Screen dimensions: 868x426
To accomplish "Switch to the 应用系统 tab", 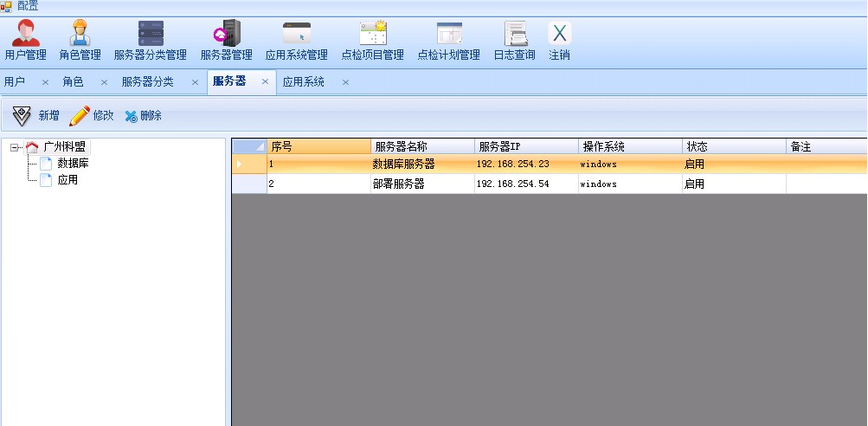I will [x=304, y=82].
